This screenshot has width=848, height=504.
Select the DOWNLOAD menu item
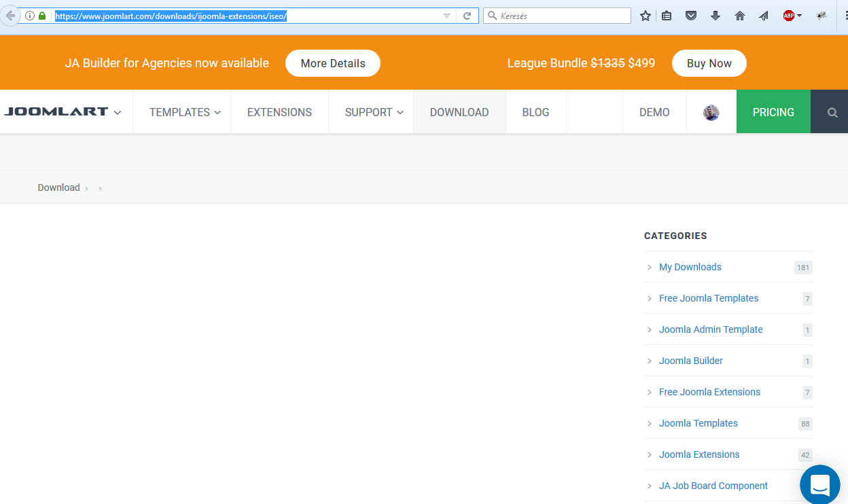[459, 112]
